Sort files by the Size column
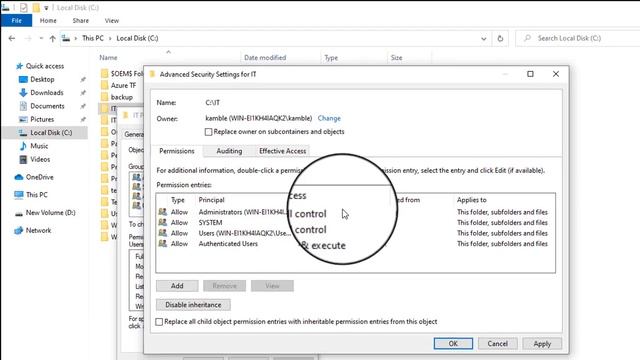This screenshot has height=360, width=640. point(396,58)
